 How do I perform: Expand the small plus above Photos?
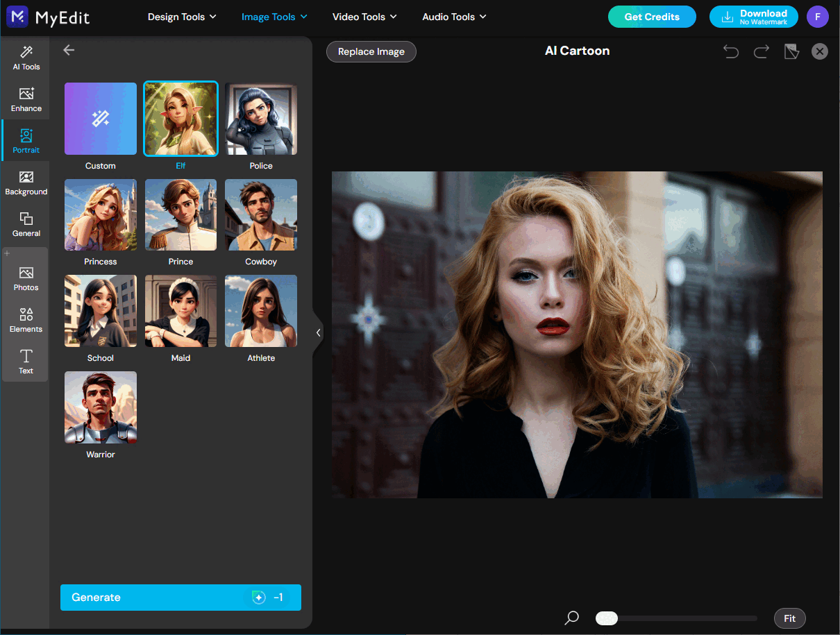click(x=8, y=253)
